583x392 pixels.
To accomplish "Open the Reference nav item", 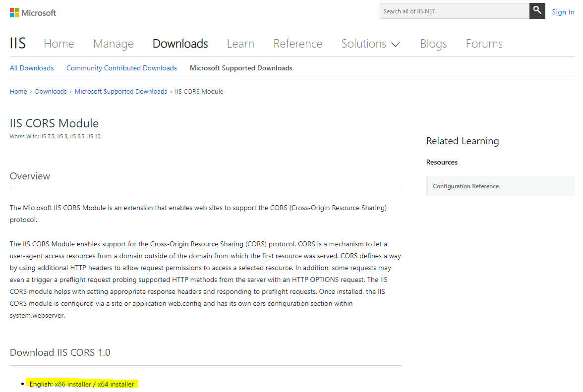I will 298,44.
